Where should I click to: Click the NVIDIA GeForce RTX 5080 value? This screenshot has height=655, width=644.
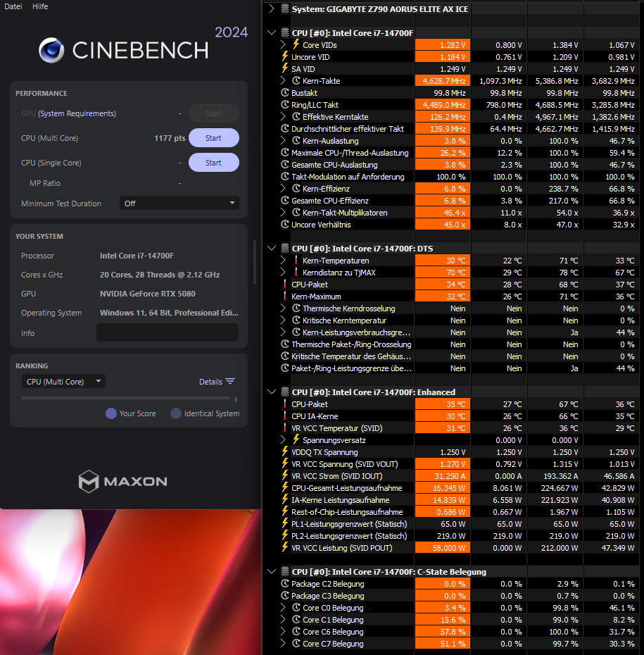coord(147,294)
